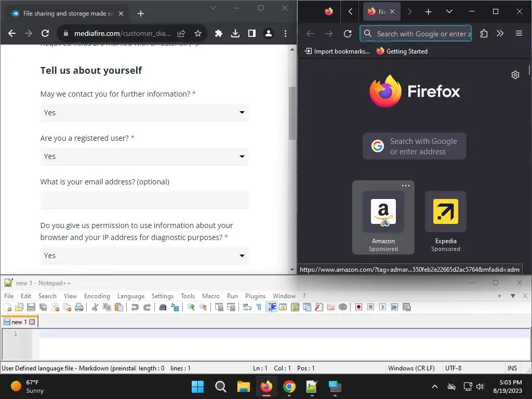The width and height of the screenshot is (532, 399).
Task: Open the Encoding menu in Notepad++
Action: pyautogui.click(x=97, y=296)
